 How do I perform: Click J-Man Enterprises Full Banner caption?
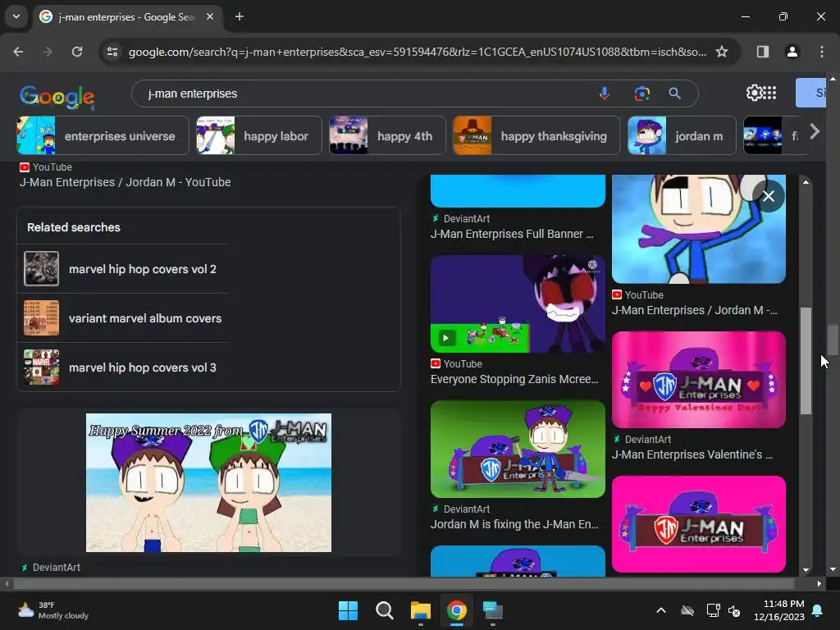512,234
